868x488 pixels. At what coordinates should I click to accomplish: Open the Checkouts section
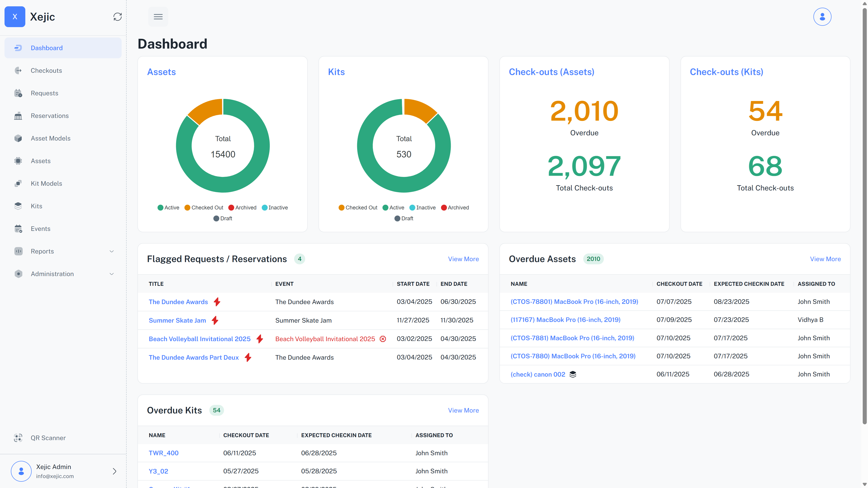point(46,70)
